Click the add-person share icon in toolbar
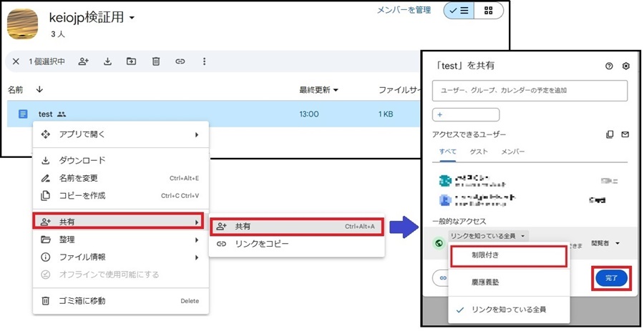Viewport: 644px width, 331px height. (84, 61)
